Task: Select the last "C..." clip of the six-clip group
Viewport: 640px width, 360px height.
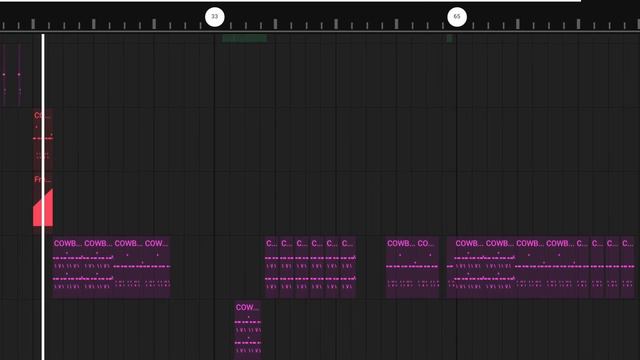Action: [348, 267]
